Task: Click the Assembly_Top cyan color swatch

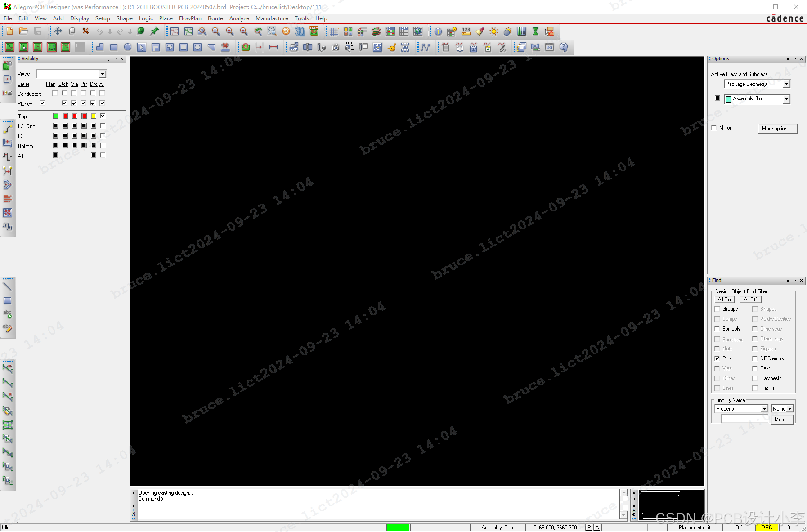Action: [729, 99]
